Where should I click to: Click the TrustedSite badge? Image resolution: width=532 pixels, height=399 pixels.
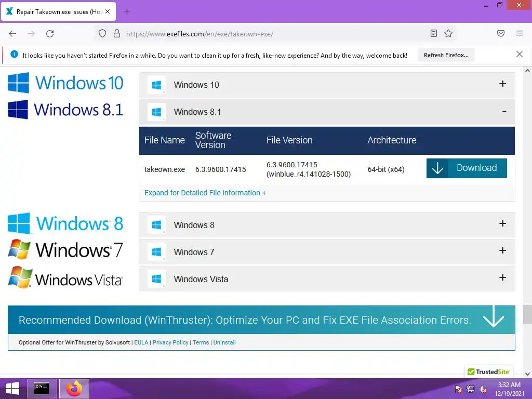pyautogui.click(x=488, y=371)
